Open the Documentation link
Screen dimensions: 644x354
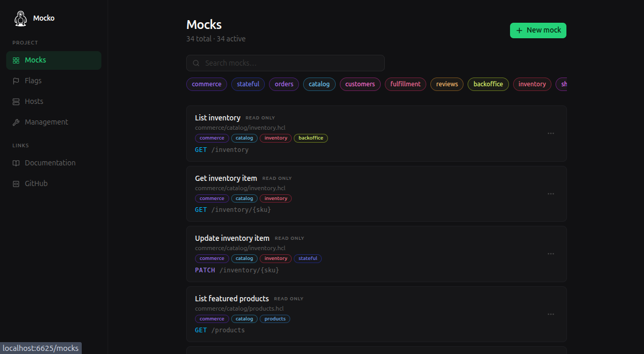[x=54, y=163]
